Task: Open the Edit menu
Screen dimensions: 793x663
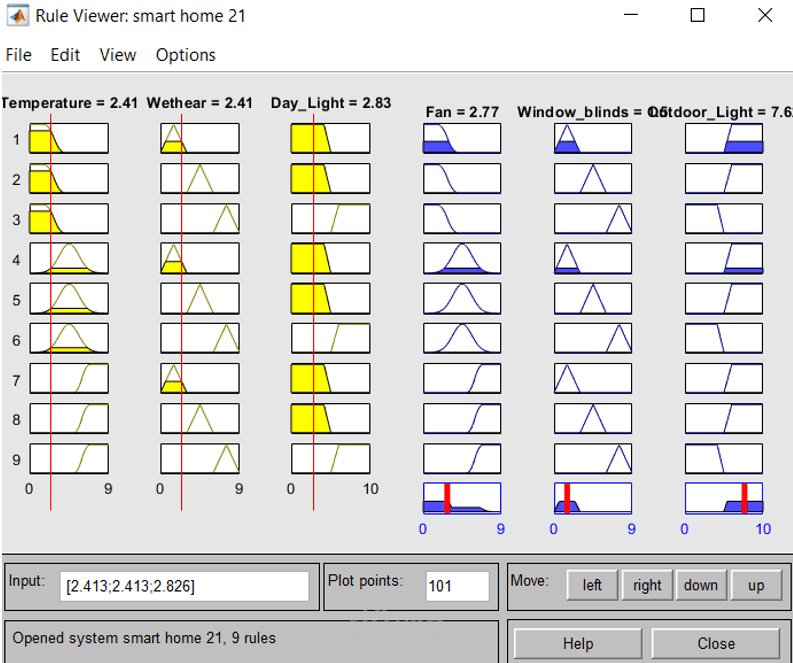Action: click(x=65, y=55)
